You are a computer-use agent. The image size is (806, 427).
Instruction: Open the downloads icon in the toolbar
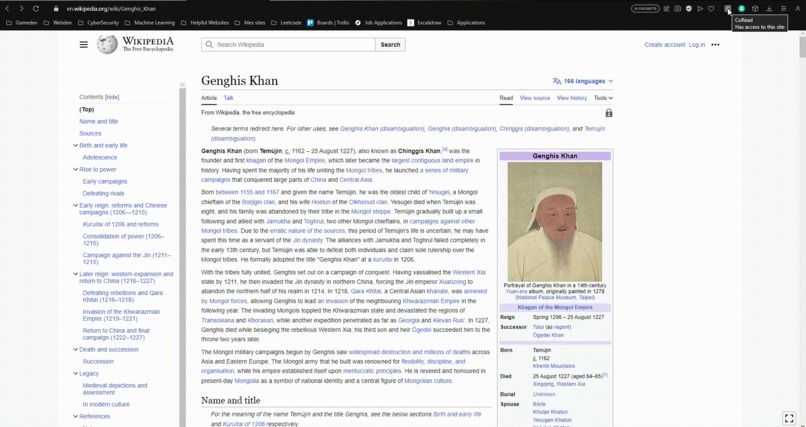coord(769,9)
